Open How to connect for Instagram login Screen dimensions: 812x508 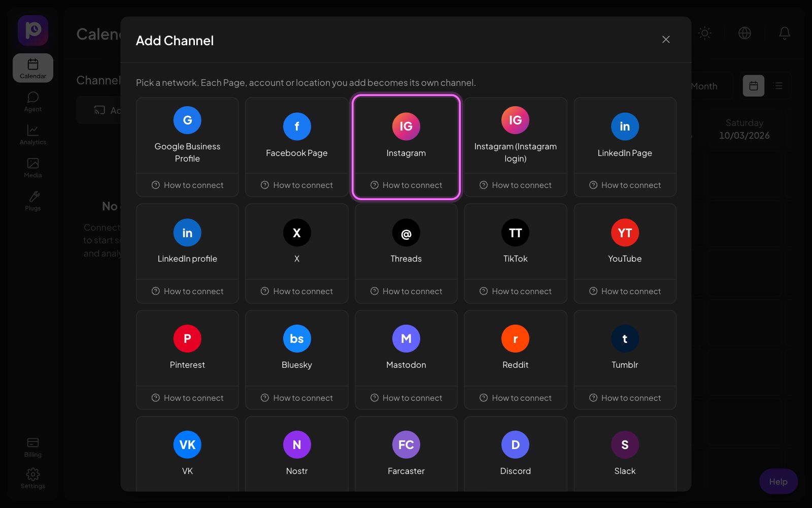(x=516, y=185)
